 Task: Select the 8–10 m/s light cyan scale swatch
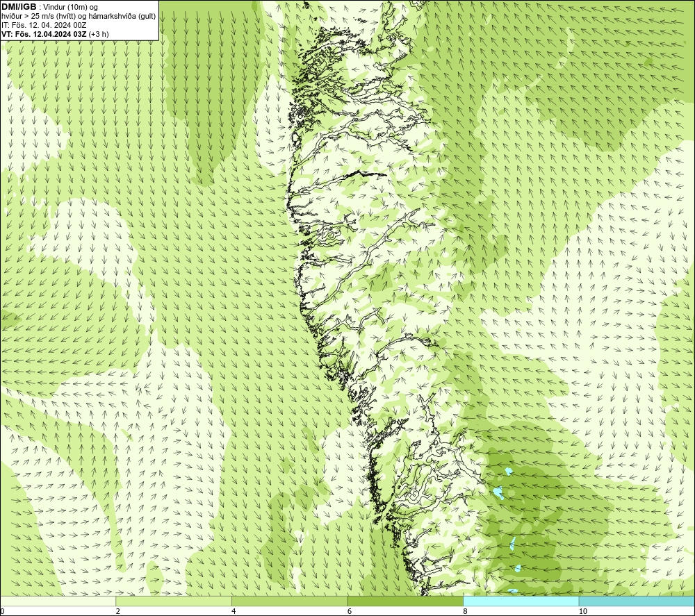pos(521,601)
